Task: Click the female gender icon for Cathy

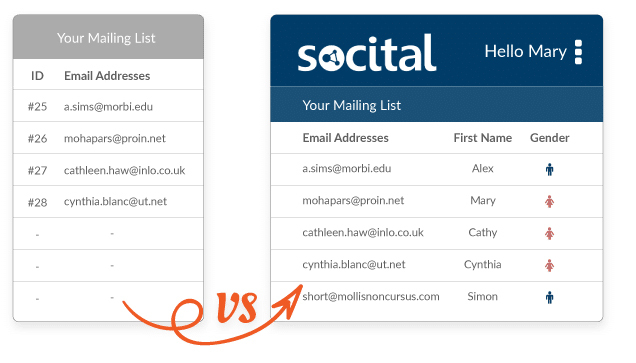Action: pos(550,233)
